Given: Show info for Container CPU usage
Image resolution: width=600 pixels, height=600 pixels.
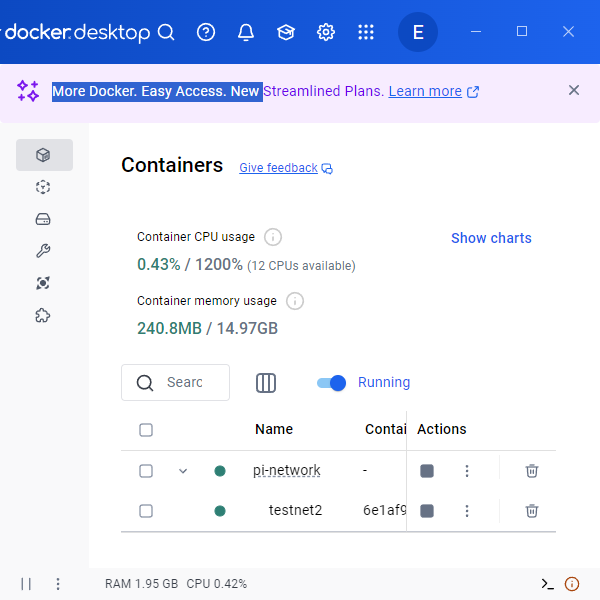Looking at the screenshot, I should [273, 237].
